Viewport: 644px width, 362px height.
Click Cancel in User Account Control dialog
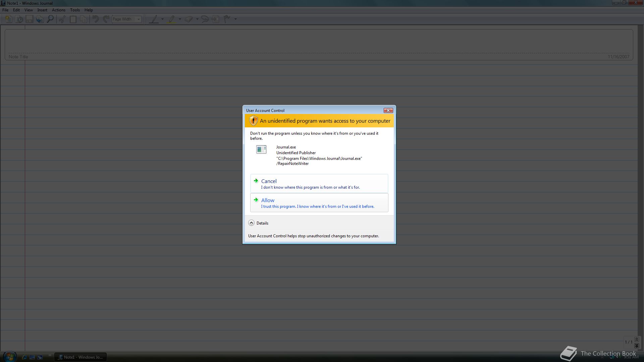point(319,183)
